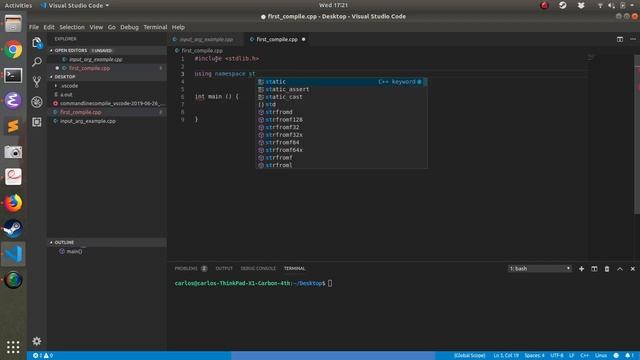Choose static_assert autocomplete suggestion
640x360 pixels.
pyautogui.click(x=342, y=89)
